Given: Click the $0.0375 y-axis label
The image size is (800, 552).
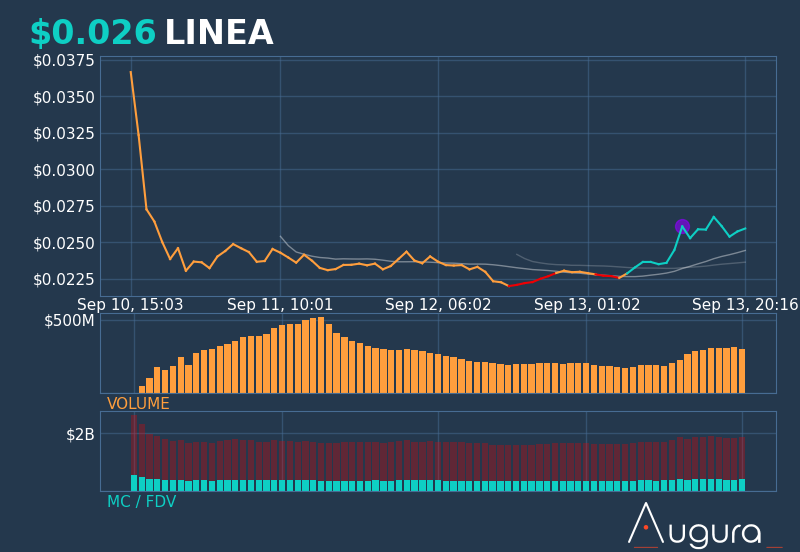Looking at the screenshot, I should click(64, 61).
